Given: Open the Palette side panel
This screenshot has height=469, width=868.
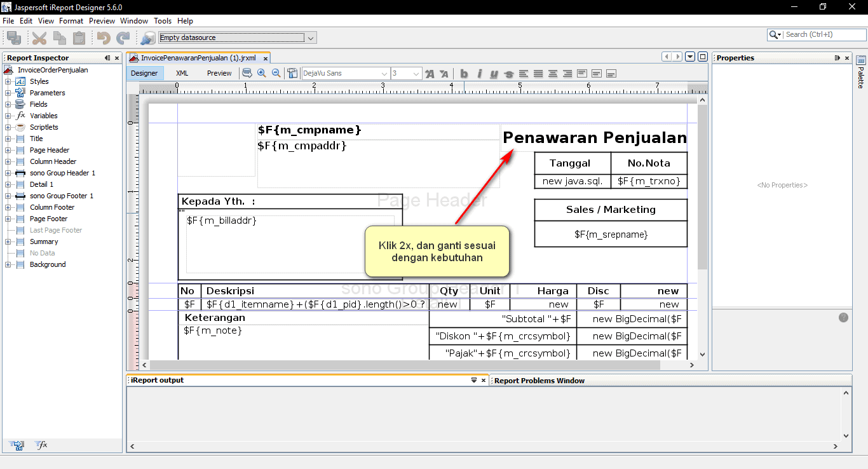Looking at the screenshot, I should (861, 72).
